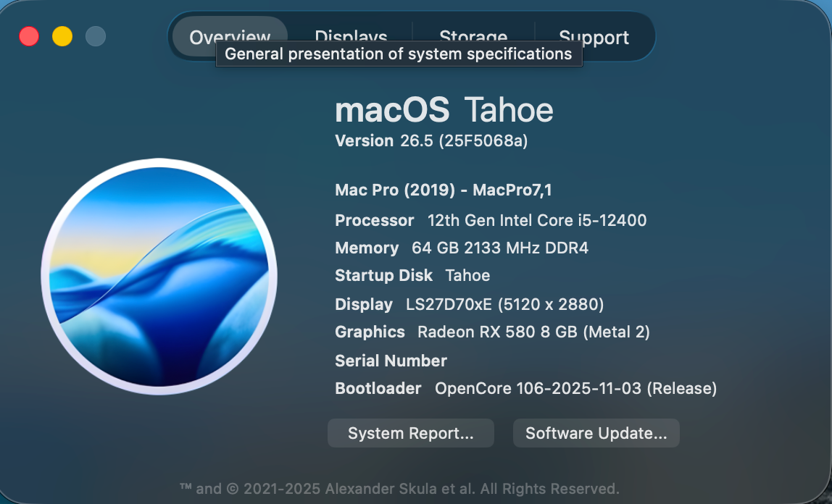Click the Memory label

[367, 248]
